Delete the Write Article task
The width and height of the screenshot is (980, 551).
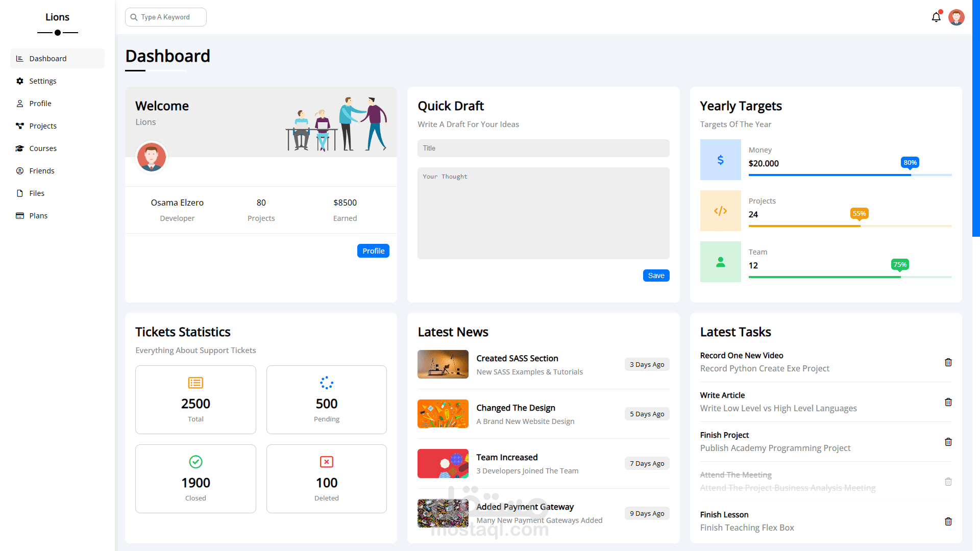[948, 402]
